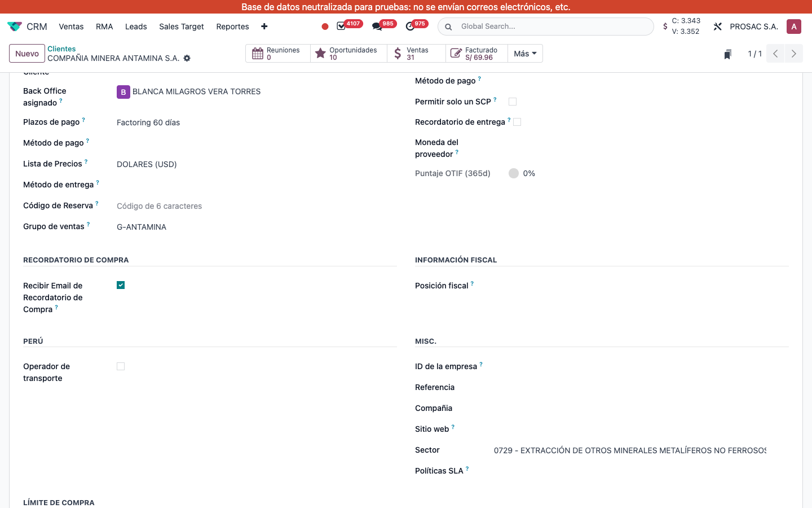Open the Oportunidades 10 stat button

point(348,54)
